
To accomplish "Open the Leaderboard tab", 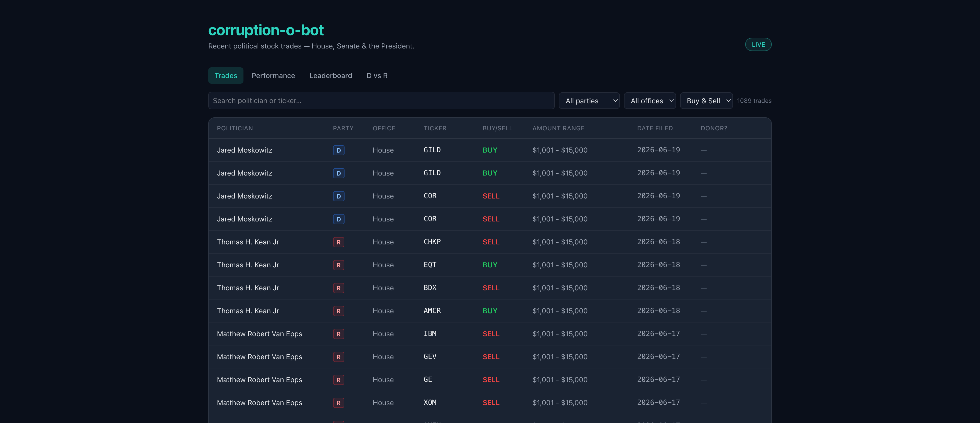I will click(x=330, y=75).
